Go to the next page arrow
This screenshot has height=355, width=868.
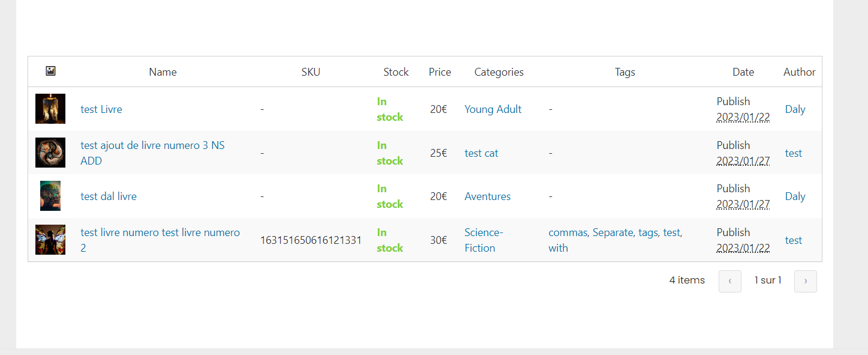tap(805, 281)
